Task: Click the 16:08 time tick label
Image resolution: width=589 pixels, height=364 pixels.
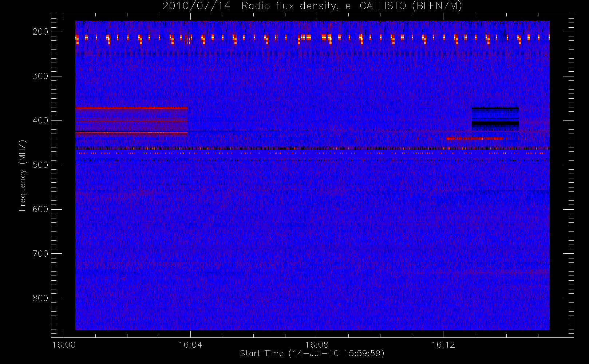Action: [x=317, y=345]
